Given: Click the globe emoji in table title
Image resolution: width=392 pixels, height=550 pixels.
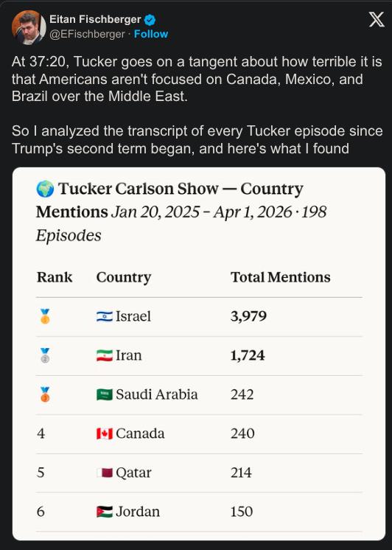Looking at the screenshot, I should (45, 189).
